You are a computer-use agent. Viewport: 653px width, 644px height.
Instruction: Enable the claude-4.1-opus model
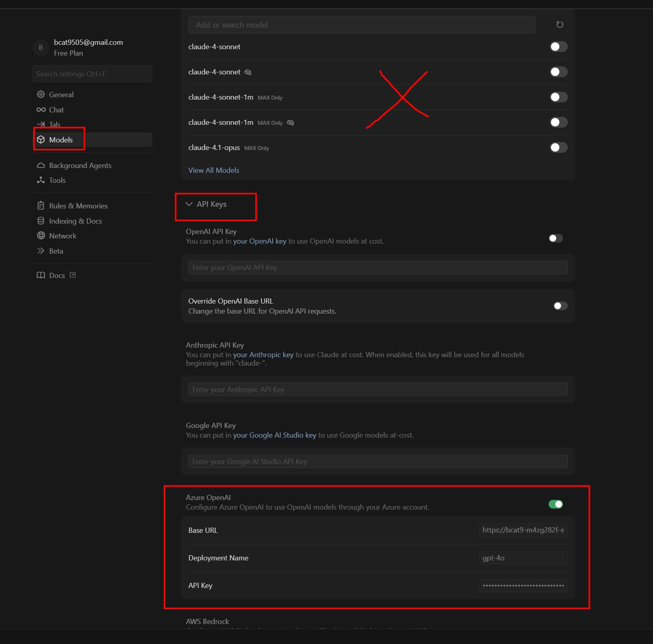(559, 148)
